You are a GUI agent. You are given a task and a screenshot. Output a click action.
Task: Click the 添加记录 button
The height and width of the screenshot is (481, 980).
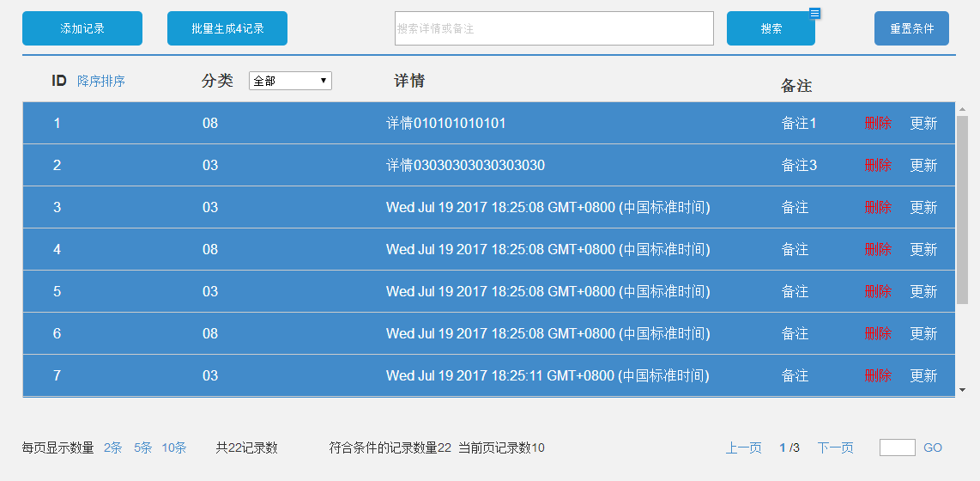pos(82,28)
